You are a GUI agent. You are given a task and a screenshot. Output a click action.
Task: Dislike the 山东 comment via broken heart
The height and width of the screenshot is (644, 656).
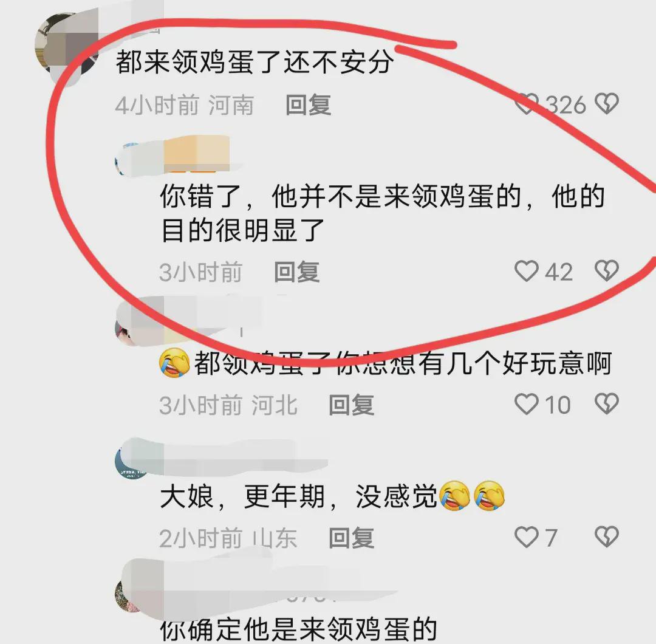click(x=607, y=537)
